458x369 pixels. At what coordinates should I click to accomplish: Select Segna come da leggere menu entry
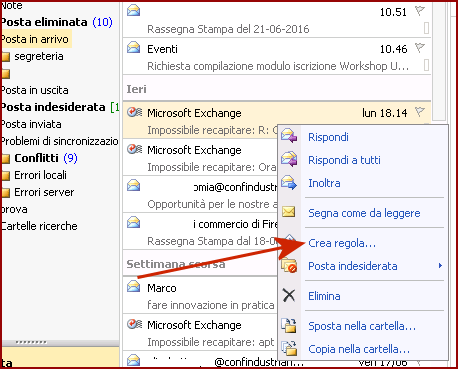point(364,213)
